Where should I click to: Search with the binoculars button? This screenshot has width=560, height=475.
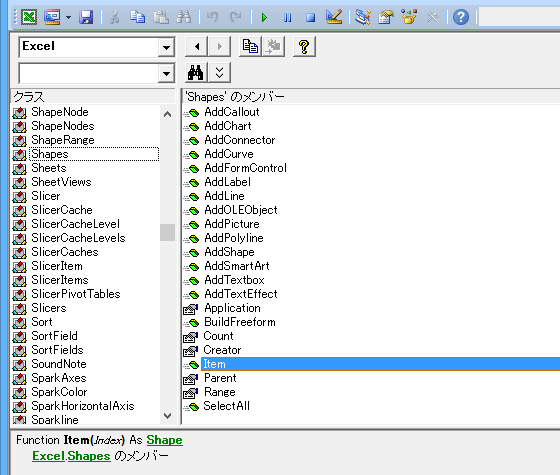(196, 72)
